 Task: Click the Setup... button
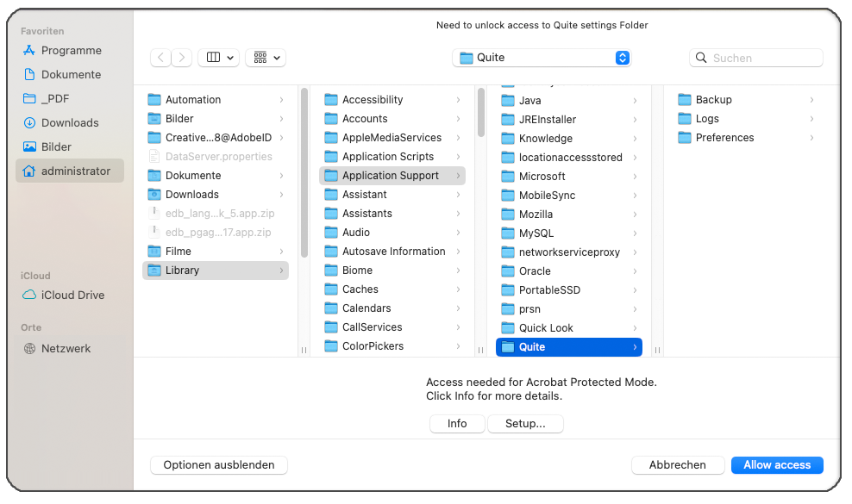point(525,424)
